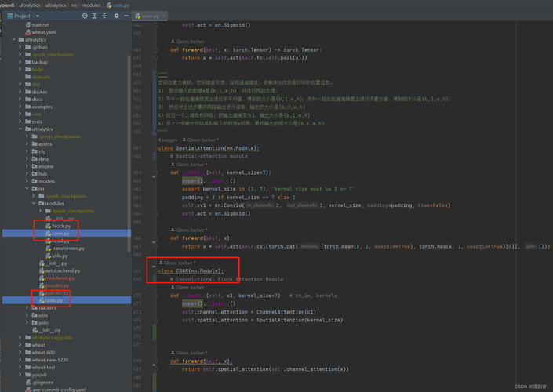This screenshot has width=553, height=392.
Task: Click the nn breadcrumb
Action: coord(74,5)
